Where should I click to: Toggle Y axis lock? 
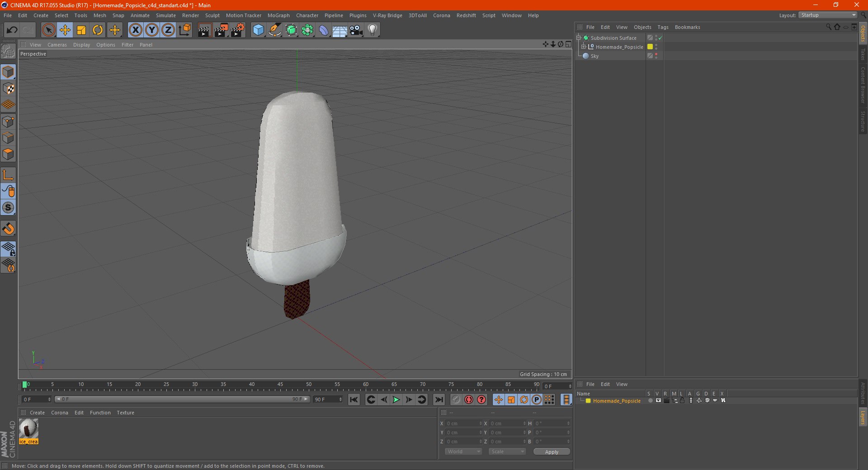[x=152, y=30]
